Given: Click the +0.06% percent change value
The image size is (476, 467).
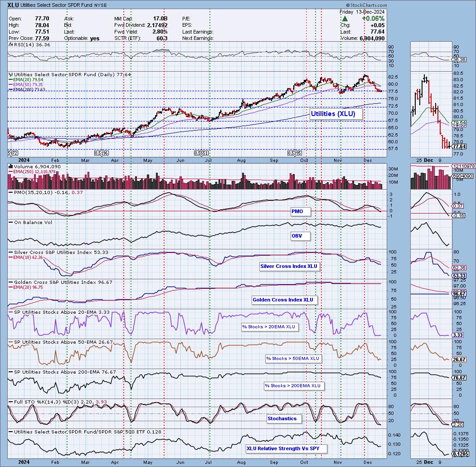Looking at the screenshot, I should [373, 19].
